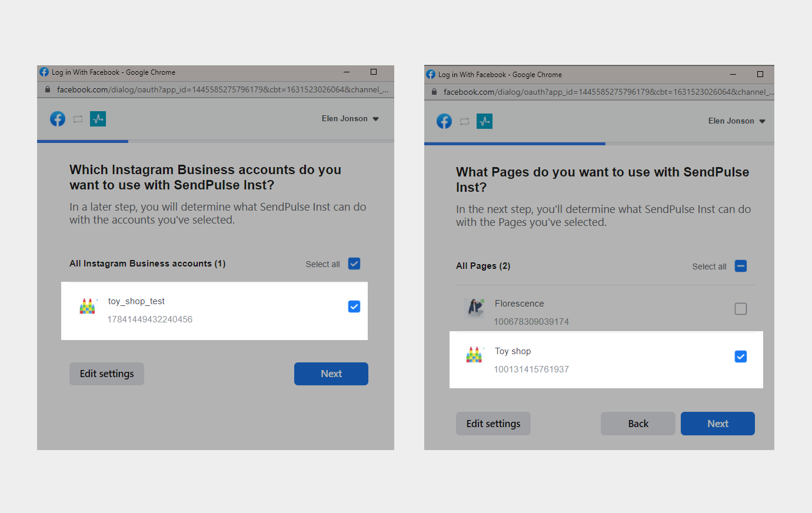Click SendPulse pulse icon in Pages dialog
Viewport: 812px width, 513px height.
[x=484, y=121]
